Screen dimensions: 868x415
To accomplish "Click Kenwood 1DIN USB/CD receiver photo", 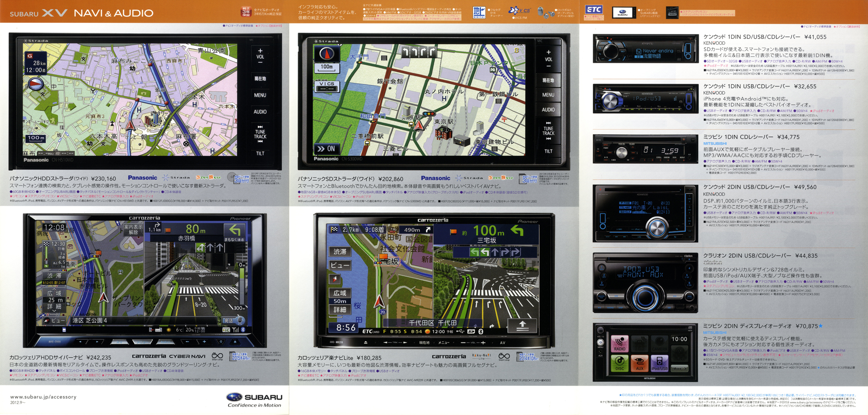I will click(x=645, y=99).
